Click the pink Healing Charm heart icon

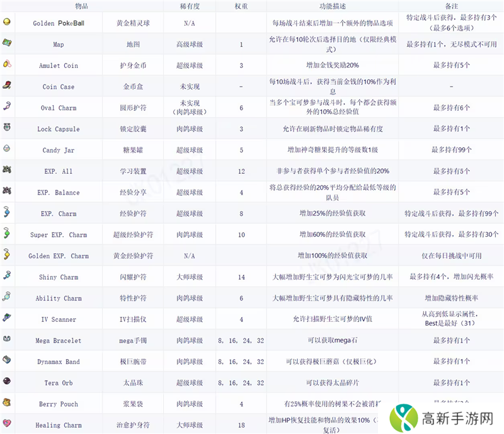7,424
